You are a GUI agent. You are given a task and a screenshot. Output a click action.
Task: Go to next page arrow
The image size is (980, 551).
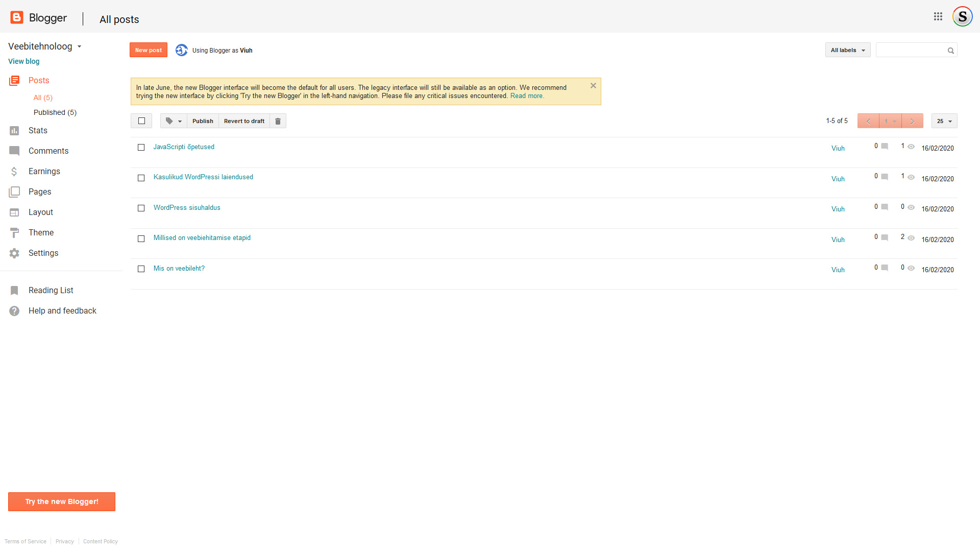coord(912,121)
